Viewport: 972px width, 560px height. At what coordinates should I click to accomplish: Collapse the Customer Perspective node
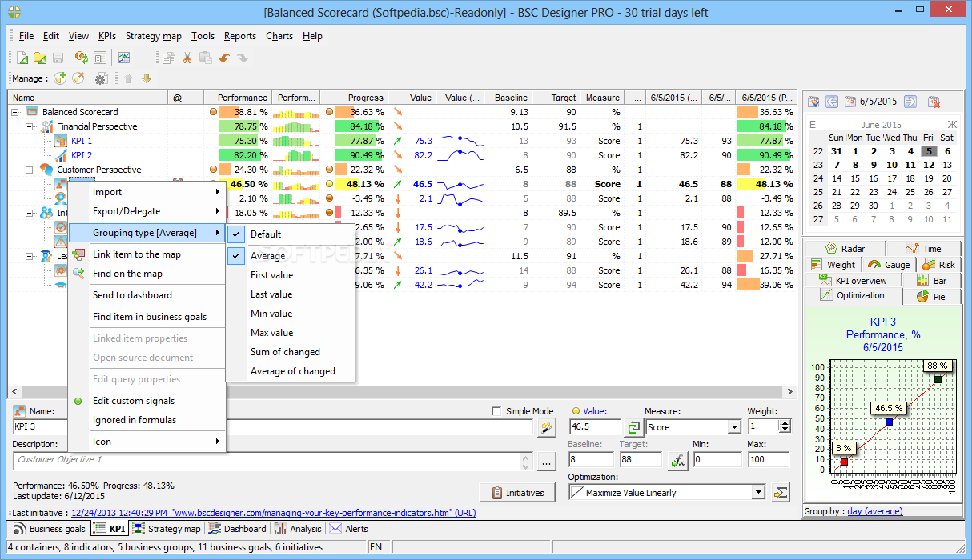[x=30, y=170]
